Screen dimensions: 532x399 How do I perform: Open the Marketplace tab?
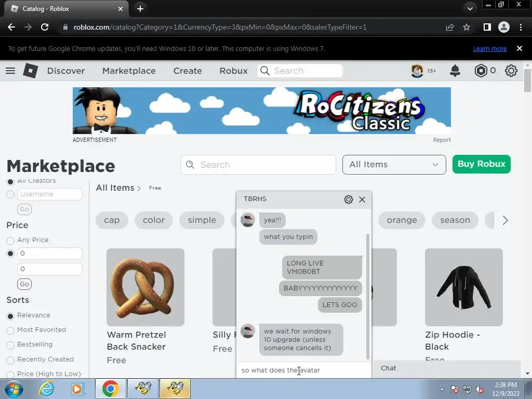(x=129, y=71)
